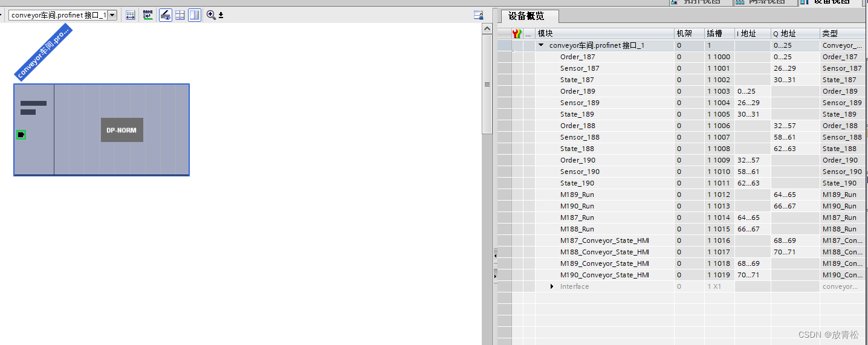
Task: Click slot cell 1 X1 of Interface
Action: tap(719, 286)
